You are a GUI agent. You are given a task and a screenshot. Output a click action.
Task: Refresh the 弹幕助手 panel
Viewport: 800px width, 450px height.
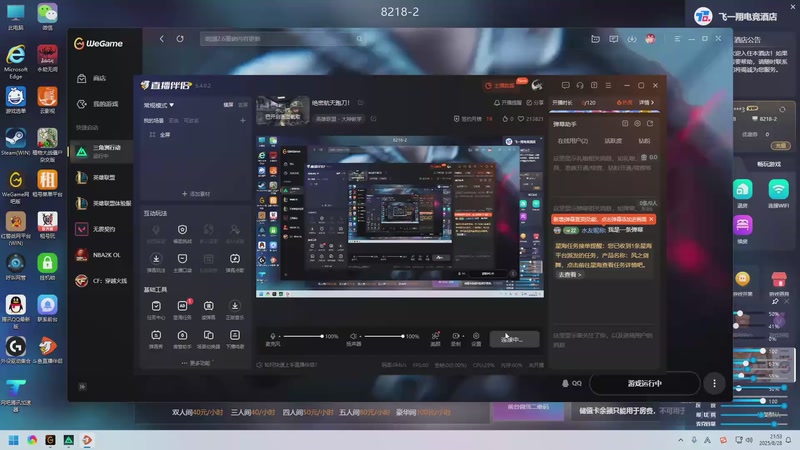(x=650, y=123)
